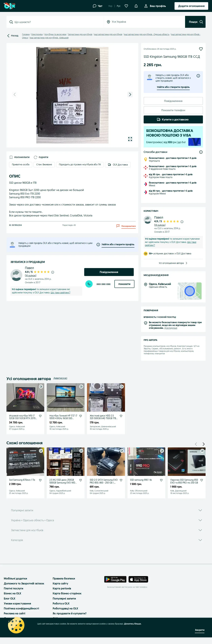This screenshot has width=212, height=644.
Task: Open App Store download badge
Action: click(138, 579)
